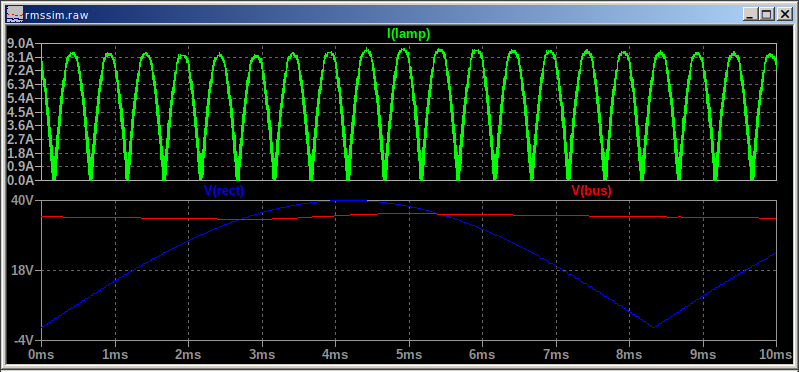This screenshot has width=799, height=372.
Task: Click the 8.1A vertical axis label
Action: tap(20, 58)
